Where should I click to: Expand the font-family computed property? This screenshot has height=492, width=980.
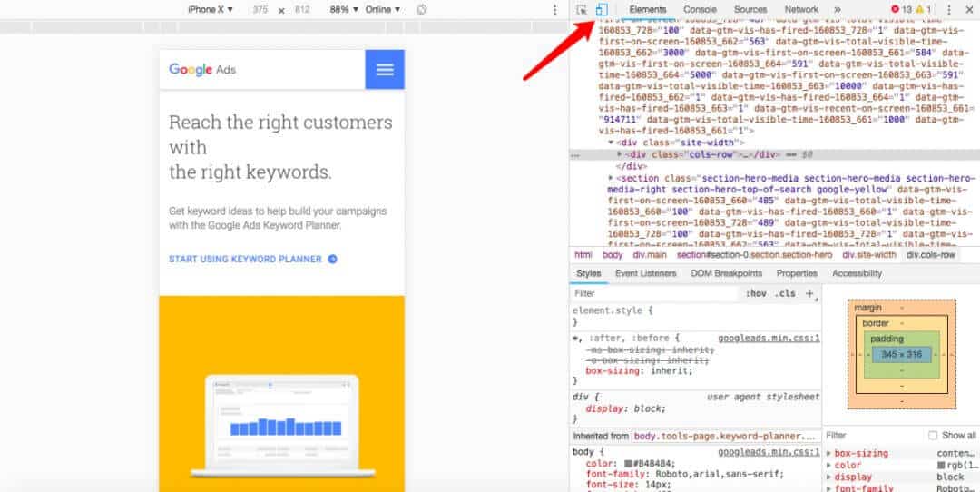click(x=829, y=488)
